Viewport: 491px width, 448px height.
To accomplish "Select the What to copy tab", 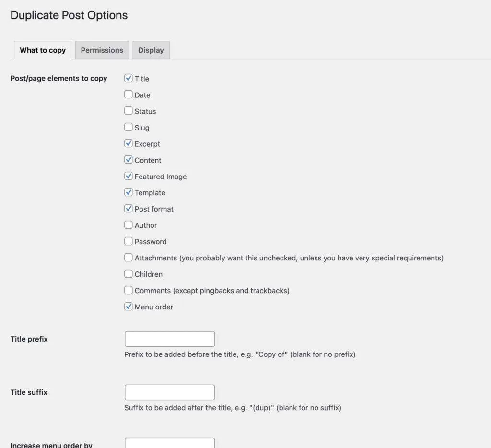I will click(x=43, y=50).
